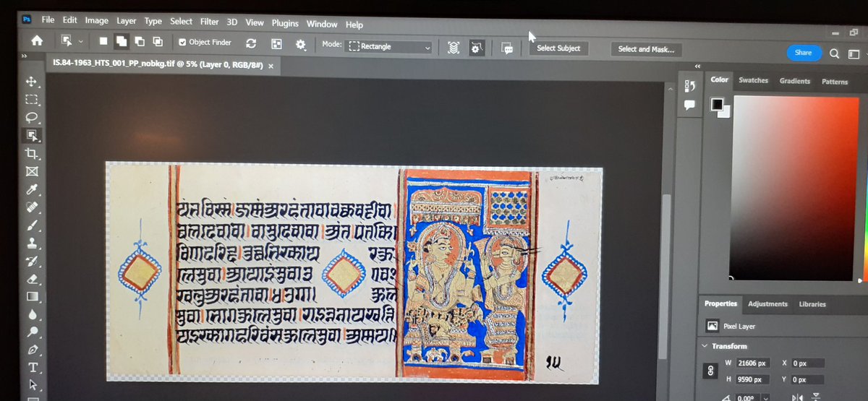Screen dimensions: 868x401
Task: Click the search magnifier icon
Action: click(835, 53)
